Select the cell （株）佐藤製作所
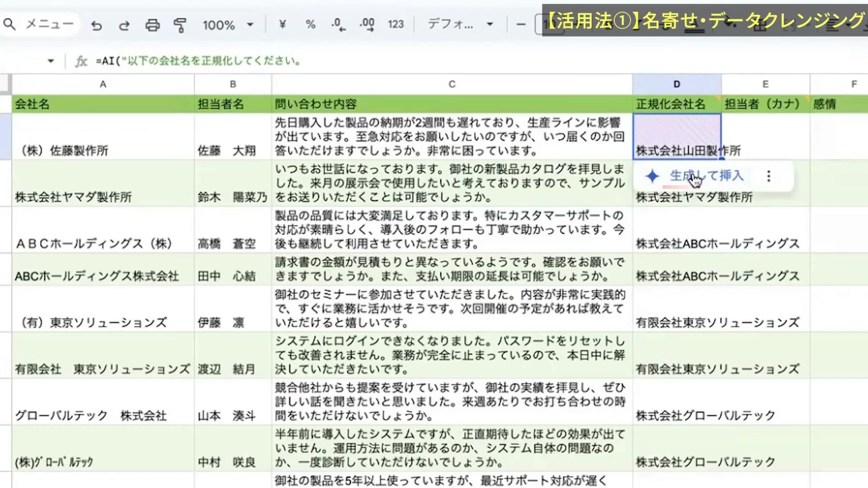Image resolution: width=868 pixels, height=488 pixels. pos(103,136)
